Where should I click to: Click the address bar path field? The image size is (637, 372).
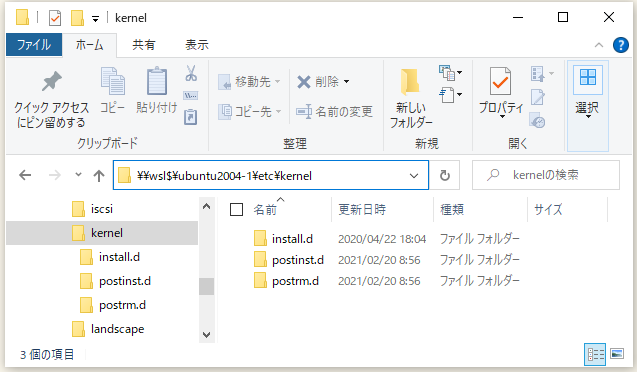point(271,175)
